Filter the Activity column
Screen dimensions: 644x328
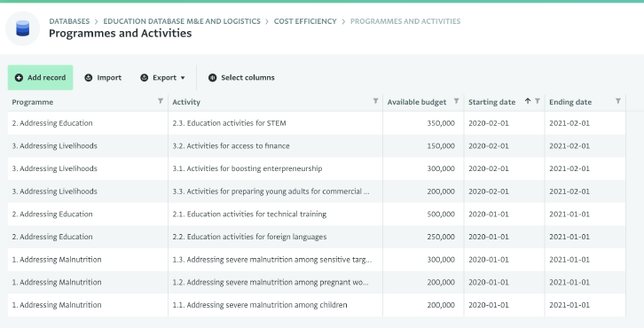(x=375, y=101)
